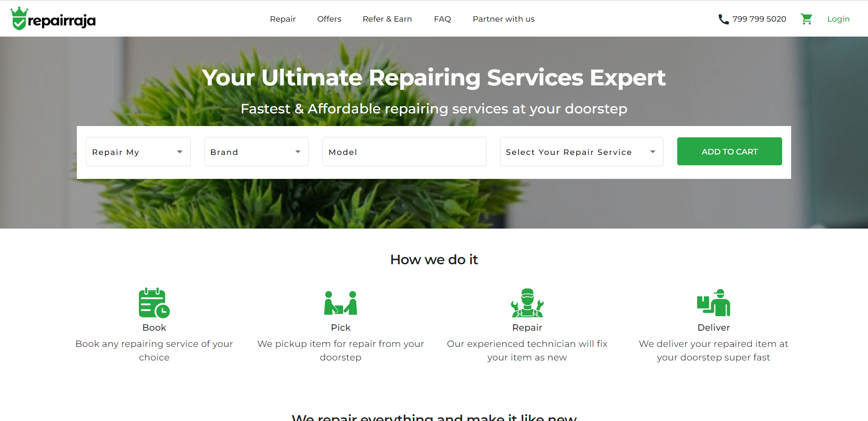Image resolution: width=868 pixels, height=421 pixels.
Task: Click the Login link
Action: 838,19
